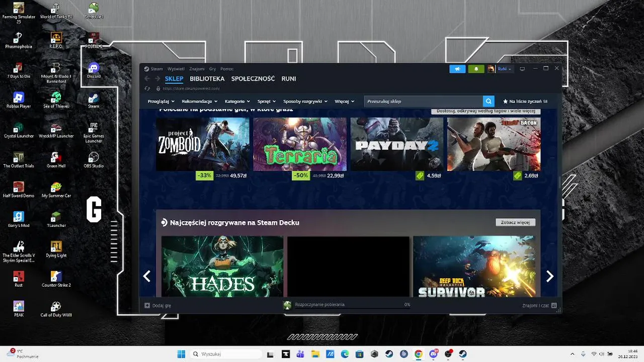Open the PAYDAY 2 game card

pyautogui.click(x=397, y=144)
